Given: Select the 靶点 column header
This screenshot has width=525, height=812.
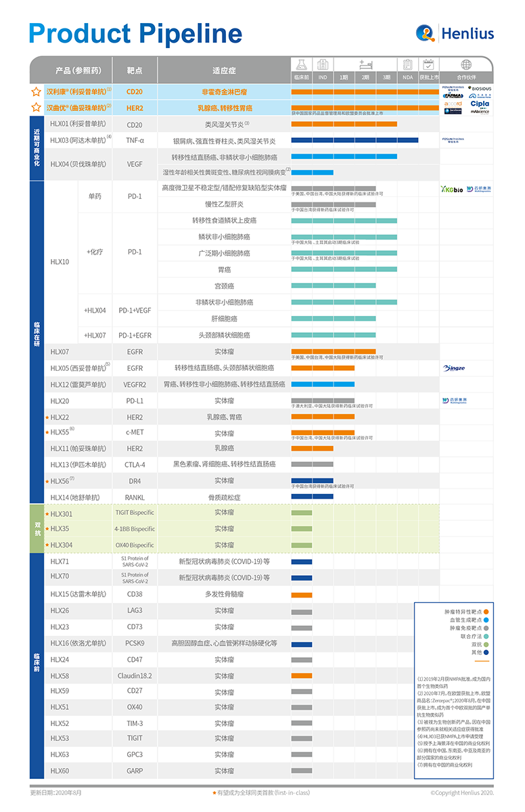Looking at the screenshot, I should [x=135, y=70].
